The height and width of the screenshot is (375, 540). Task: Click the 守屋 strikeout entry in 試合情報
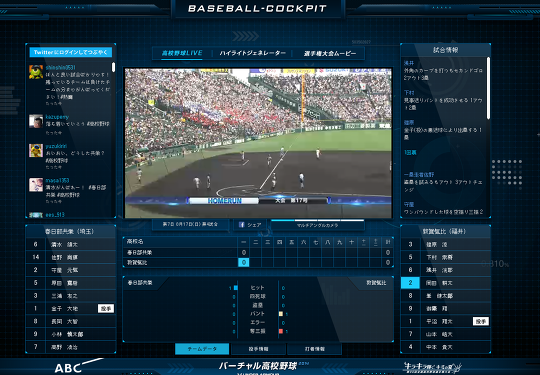point(443,208)
